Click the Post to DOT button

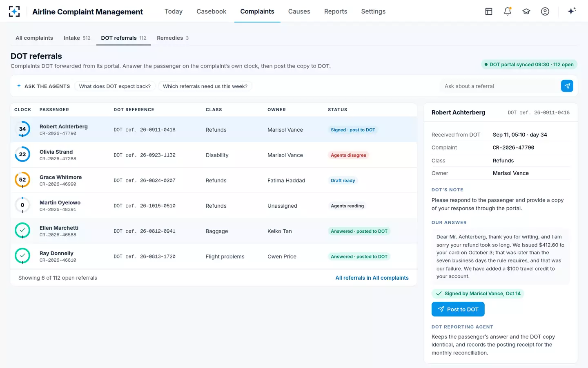pos(458,309)
